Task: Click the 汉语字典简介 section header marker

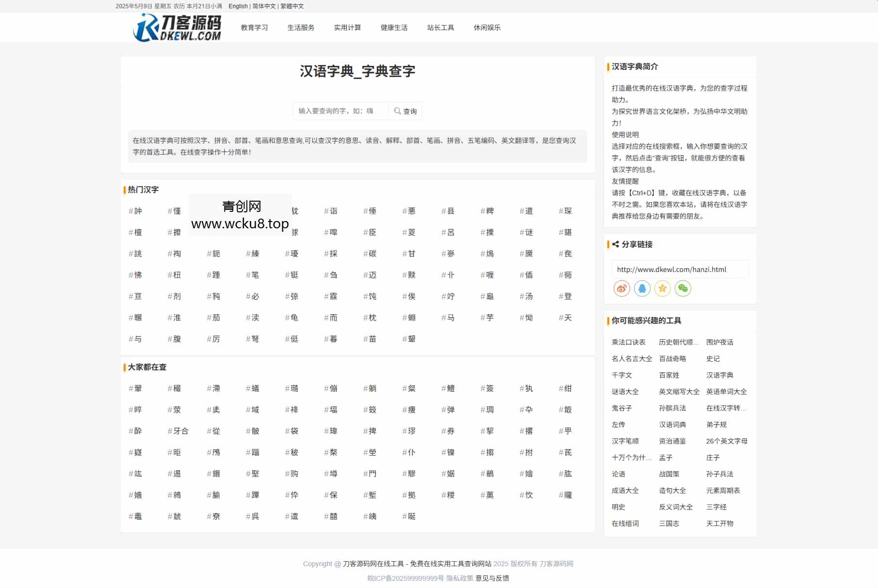Action: point(607,66)
